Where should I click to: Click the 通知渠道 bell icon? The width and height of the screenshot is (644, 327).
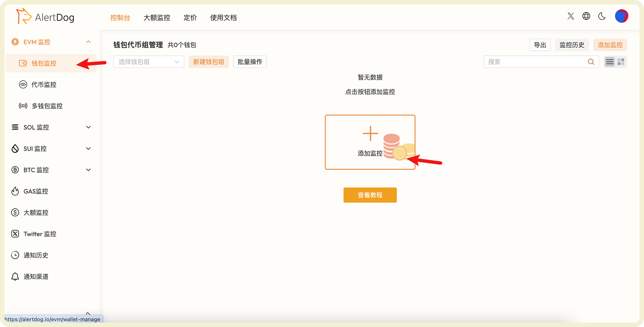(15, 276)
